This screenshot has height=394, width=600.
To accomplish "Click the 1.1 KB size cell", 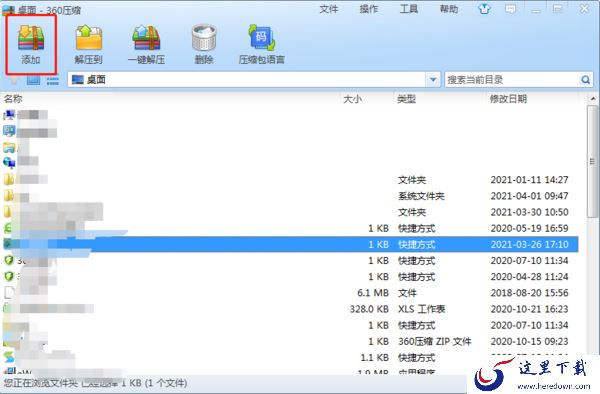I will click(375, 358).
